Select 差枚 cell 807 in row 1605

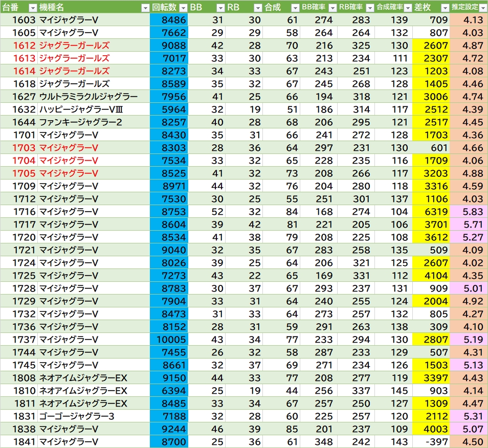point(431,33)
